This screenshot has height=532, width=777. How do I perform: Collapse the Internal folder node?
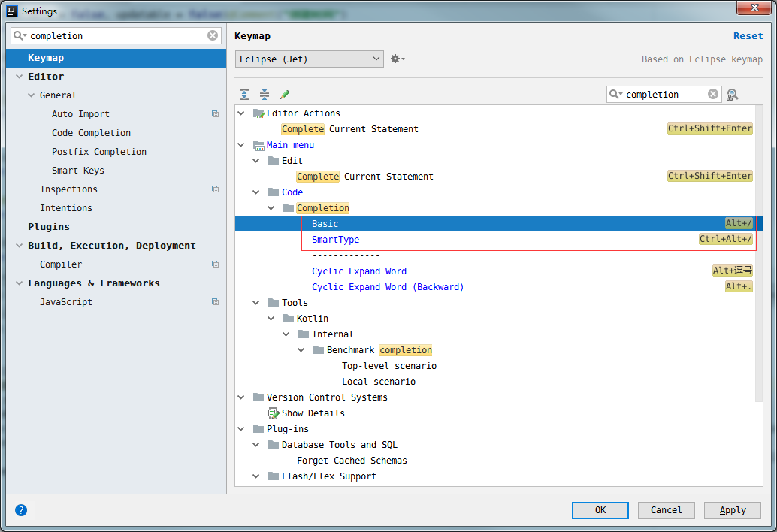point(286,334)
